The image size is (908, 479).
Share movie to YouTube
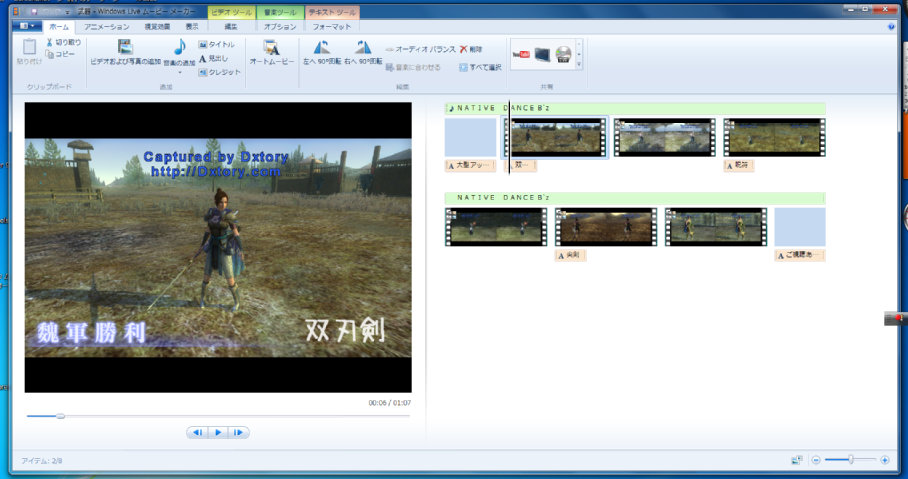click(x=521, y=54)
